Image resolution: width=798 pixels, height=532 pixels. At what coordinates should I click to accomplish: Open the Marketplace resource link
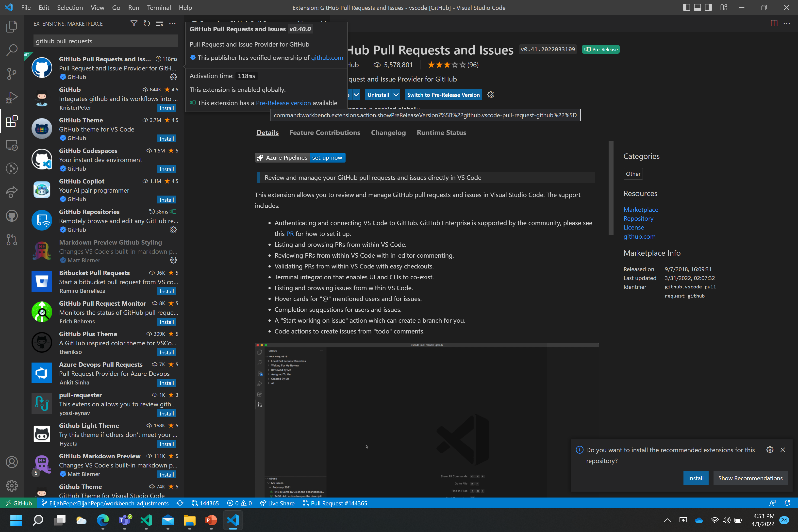(641, 209)
